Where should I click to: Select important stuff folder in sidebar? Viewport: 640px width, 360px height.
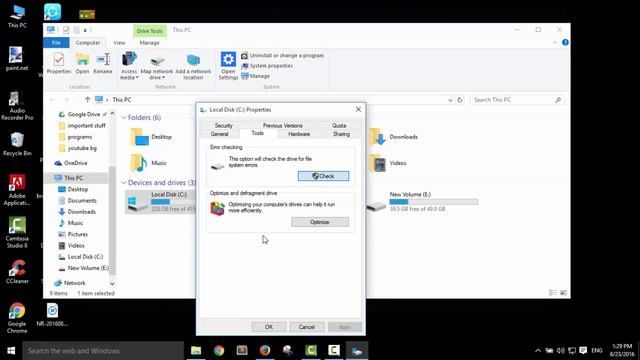pos(82,125)
